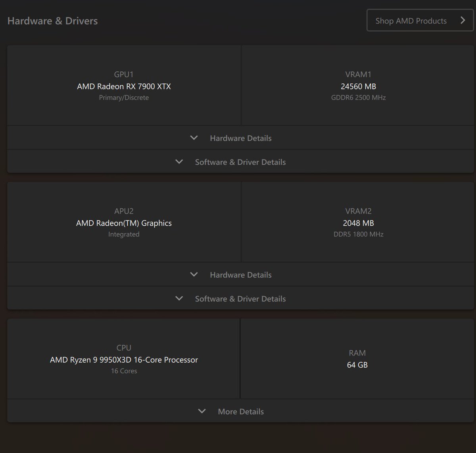Viewport: 476px width, 453px height.
Task: Expand More Details under the CPU card
Action: (240, 411)
